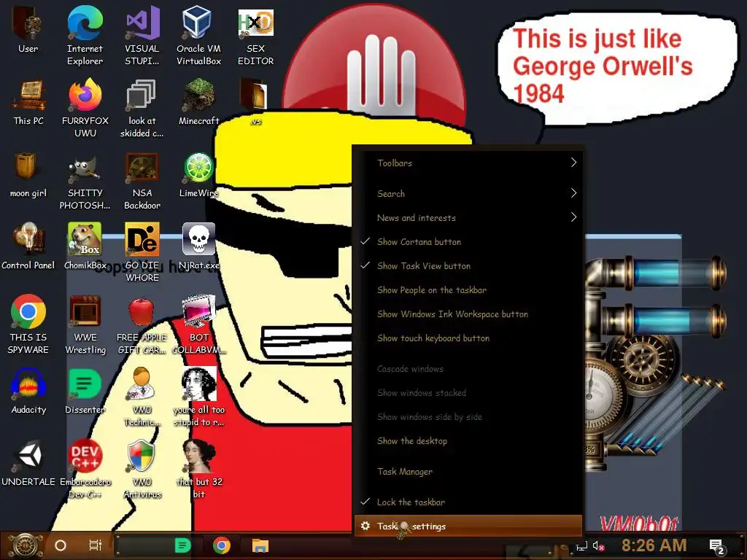Launch the ChomikBox icon
This screenshot has height=560, width=747.
(x=85, y=246)
